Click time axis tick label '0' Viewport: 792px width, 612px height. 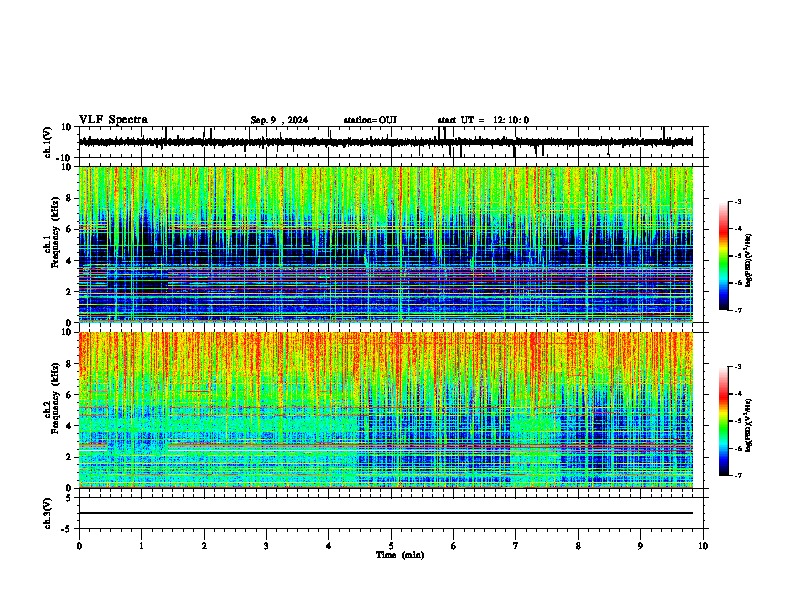pos(79,545)
